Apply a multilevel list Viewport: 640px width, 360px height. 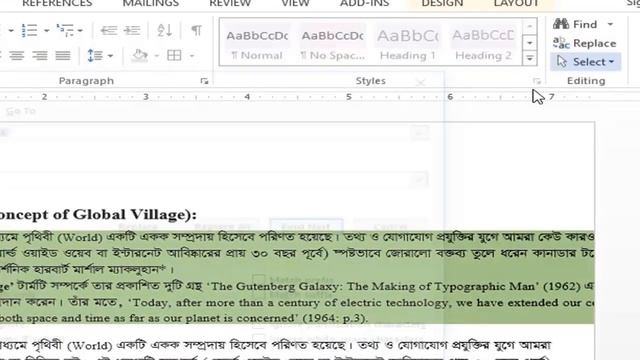coord(65,31)
